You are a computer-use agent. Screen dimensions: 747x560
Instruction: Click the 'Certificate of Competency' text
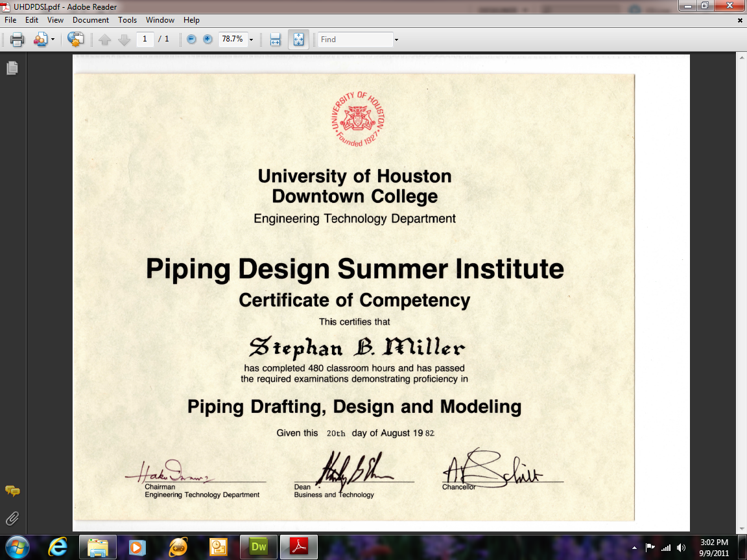tap(355, 301)
